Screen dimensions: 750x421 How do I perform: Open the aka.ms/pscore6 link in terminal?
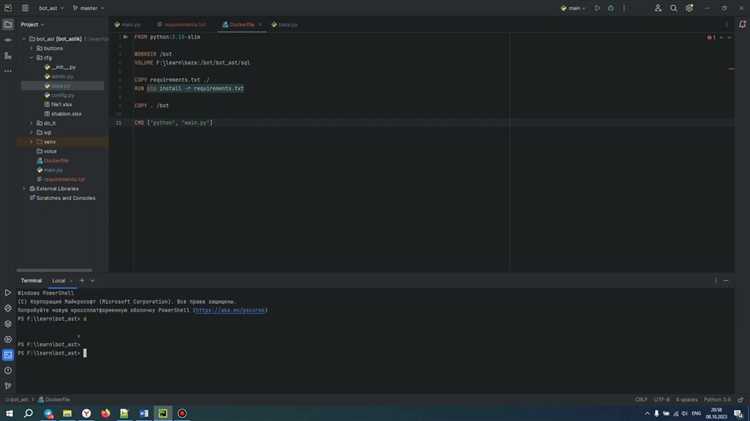coord(230,310)
